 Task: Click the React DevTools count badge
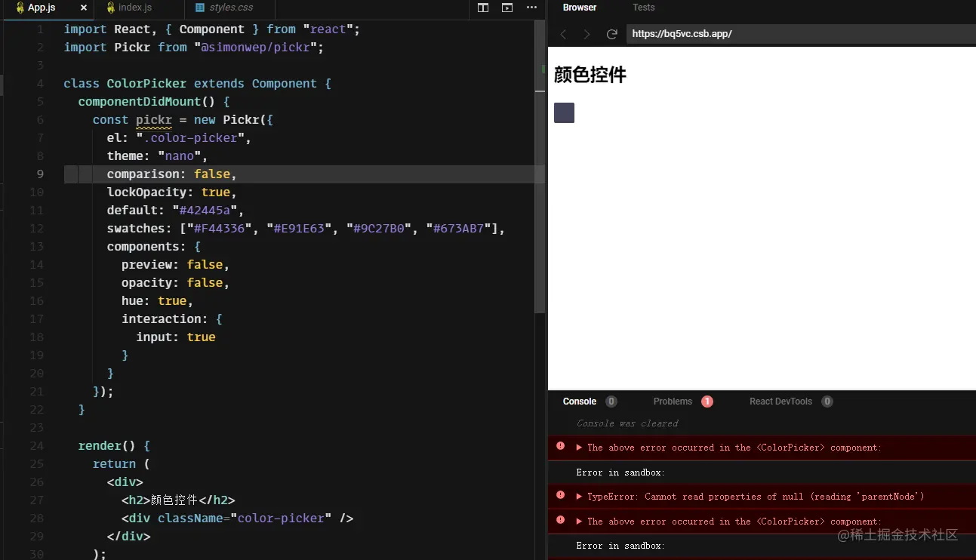click(x=827, y=402)
